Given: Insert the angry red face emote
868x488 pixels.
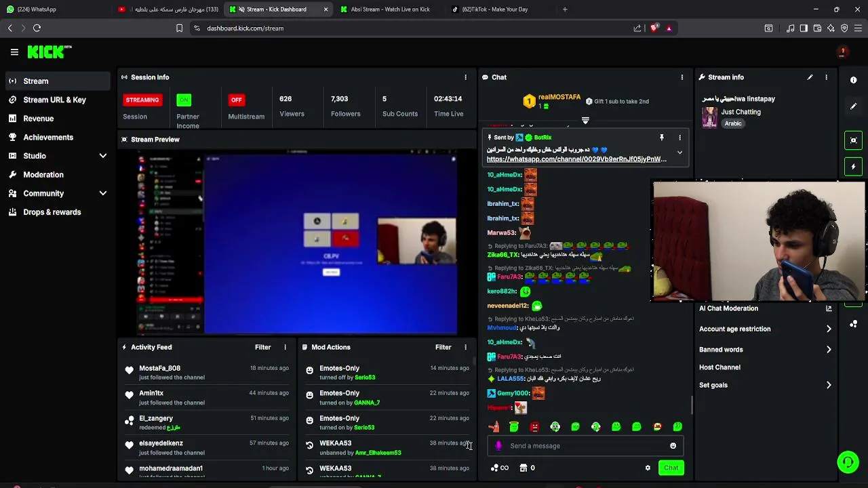Looking at the screenshot, I should coord(534,426).
